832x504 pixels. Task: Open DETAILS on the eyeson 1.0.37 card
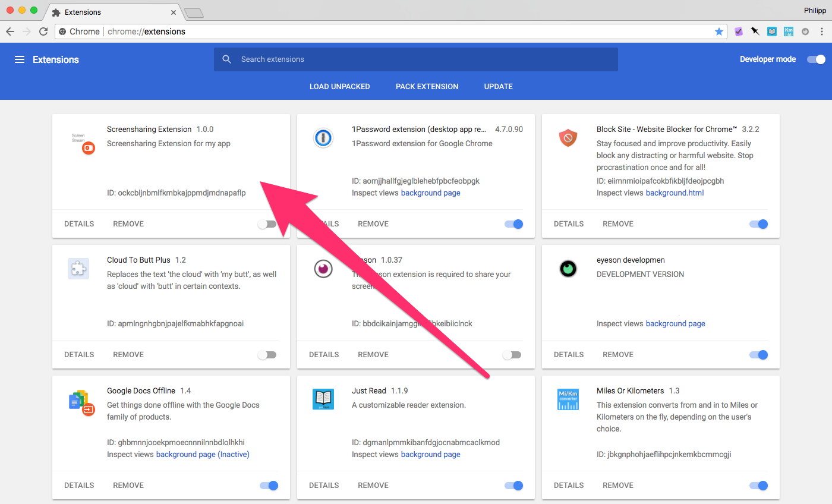(x=324, y=355)
